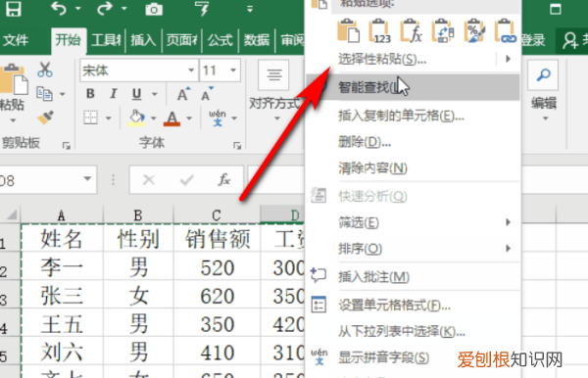Open the customize quick access toolbar arrow
588x378 pixels.
pyautogui.click(x=250, y=9)
